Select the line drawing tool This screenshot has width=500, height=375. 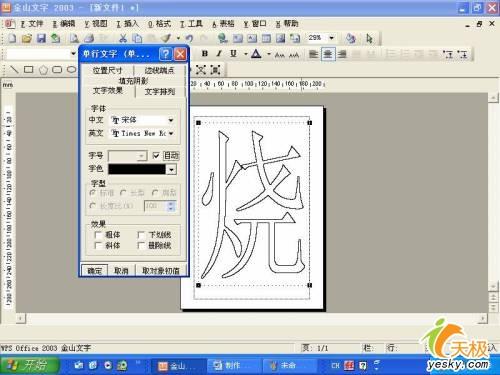click(14, 69)
